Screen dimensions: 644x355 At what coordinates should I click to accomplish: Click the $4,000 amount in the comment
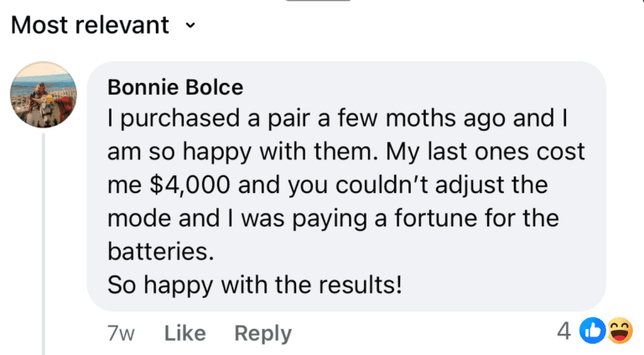(x=190, y=185)
